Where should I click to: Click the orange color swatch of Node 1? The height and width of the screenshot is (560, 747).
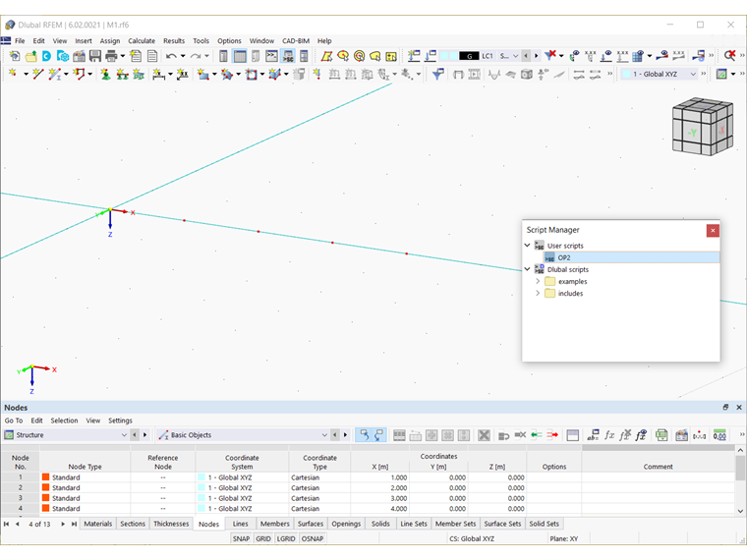pyautogui.click(x=46, y=477)
